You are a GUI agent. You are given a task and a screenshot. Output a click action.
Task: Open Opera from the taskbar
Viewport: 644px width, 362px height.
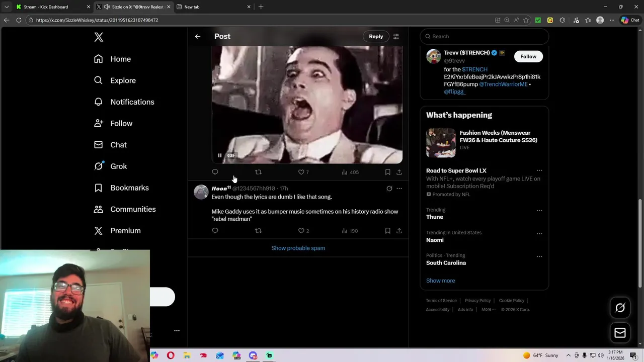(171, 355)
